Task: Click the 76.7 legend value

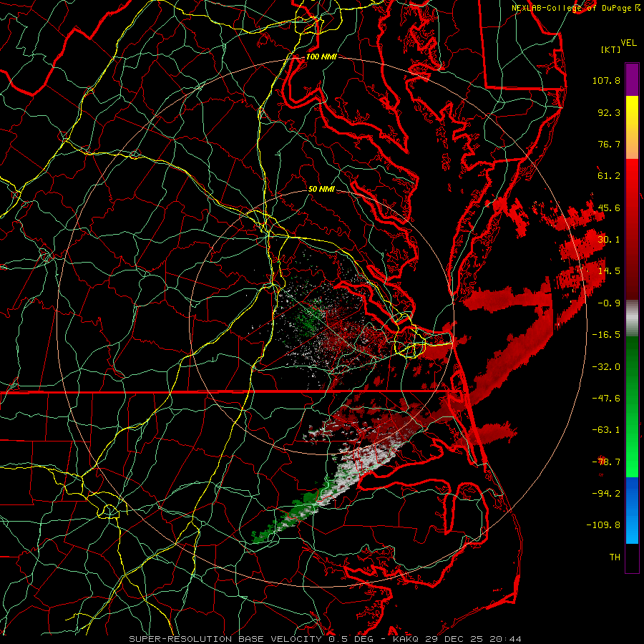Action: (609, 144)
